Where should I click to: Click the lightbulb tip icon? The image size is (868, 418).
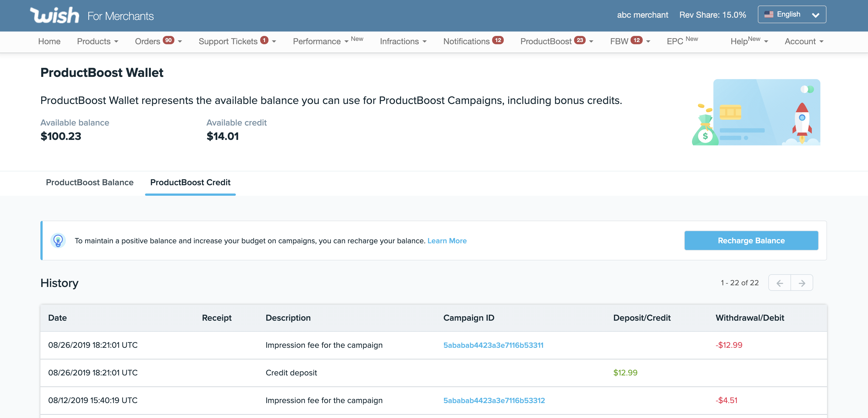pos(58,241)
